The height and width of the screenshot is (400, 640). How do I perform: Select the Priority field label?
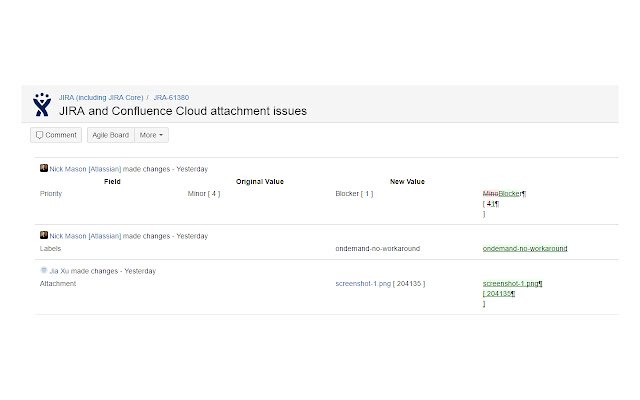pyautogui.click(x=51, y=193)
